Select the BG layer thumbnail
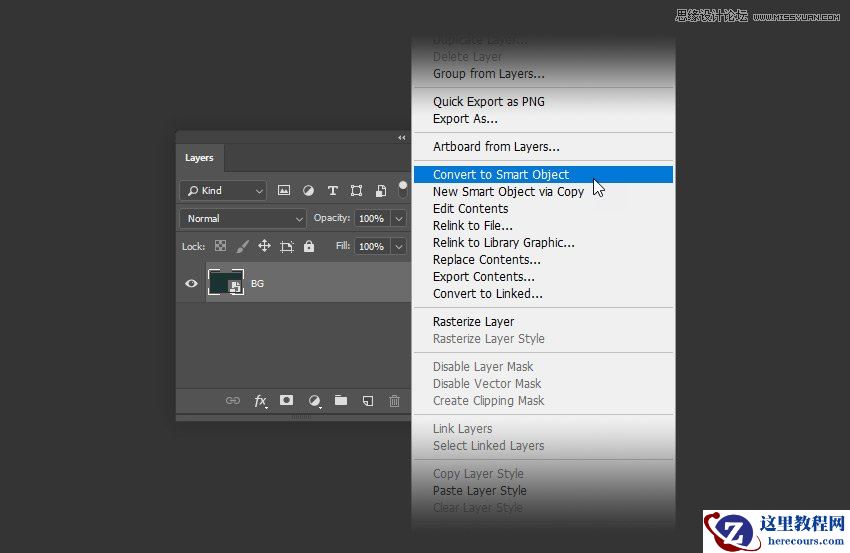 click(226, 282)
